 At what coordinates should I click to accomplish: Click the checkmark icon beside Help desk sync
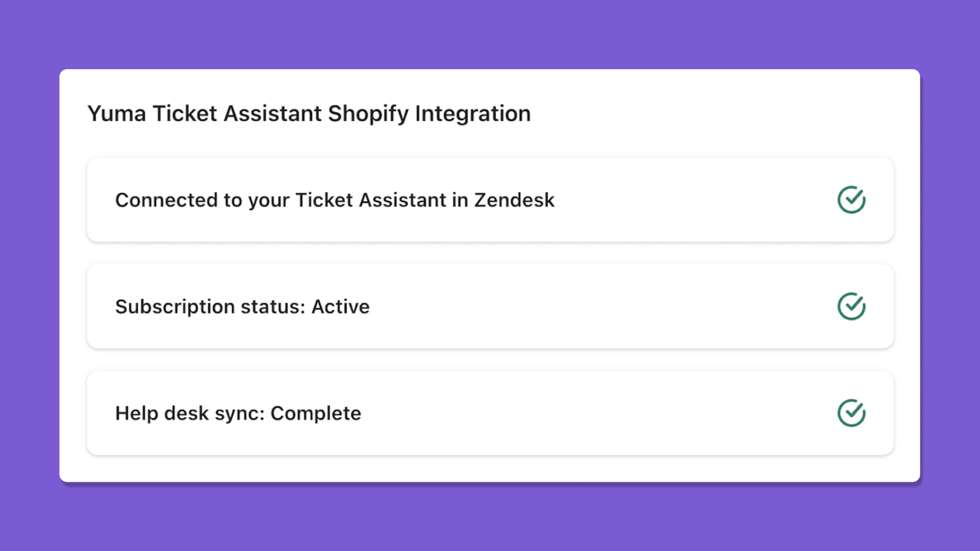[851, 413]
